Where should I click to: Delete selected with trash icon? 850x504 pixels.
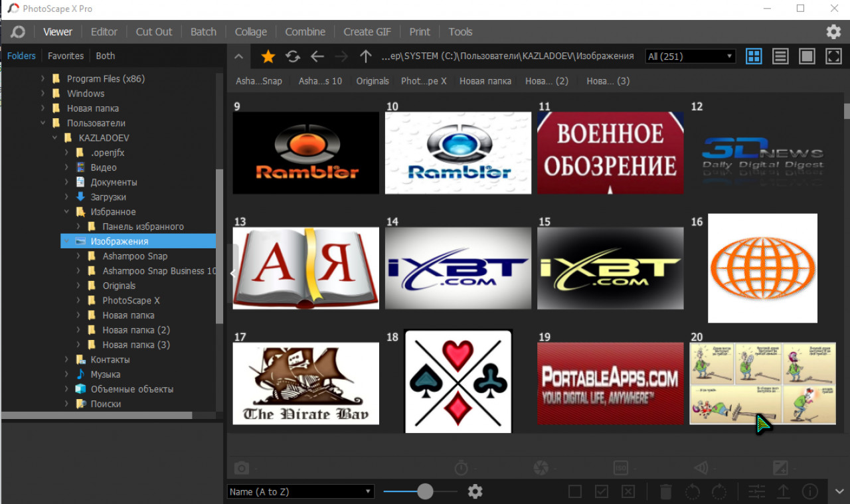pos(666,491)
